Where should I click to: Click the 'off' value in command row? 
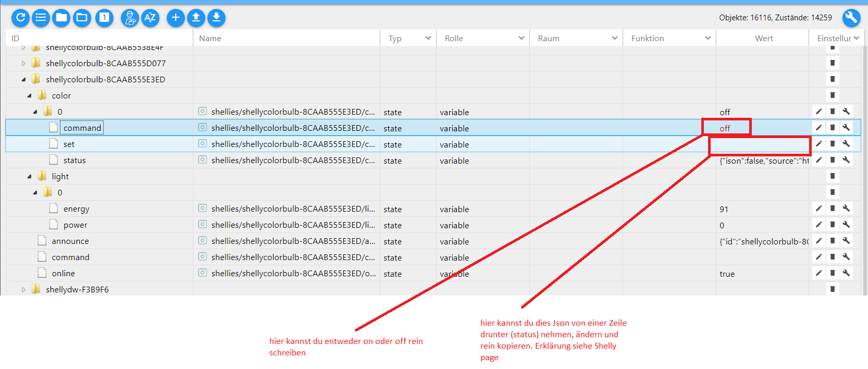(725, 128)
